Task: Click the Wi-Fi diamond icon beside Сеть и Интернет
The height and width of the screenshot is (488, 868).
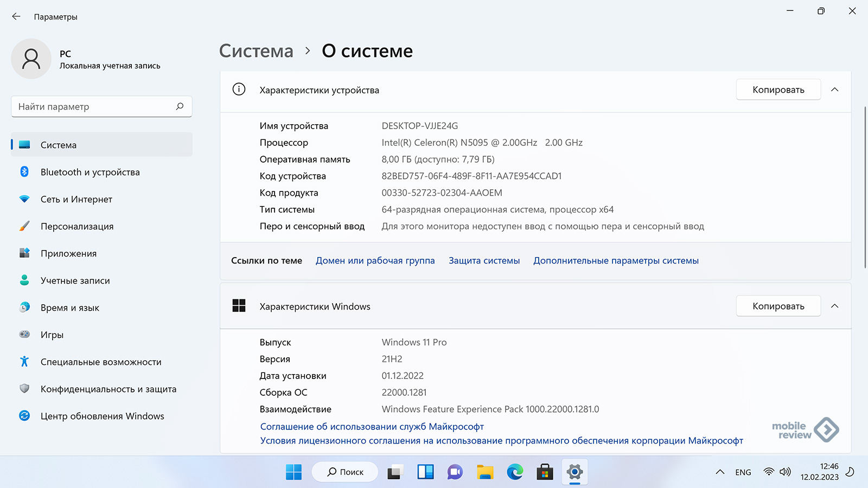Action: pyautogui.click(x=24, y=199)
